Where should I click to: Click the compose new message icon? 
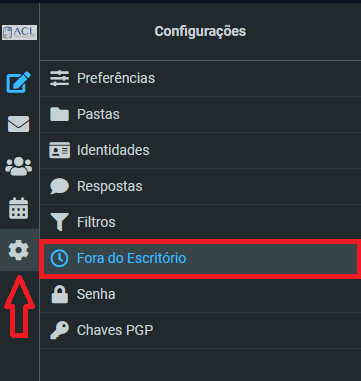click(x=19, y=82)
